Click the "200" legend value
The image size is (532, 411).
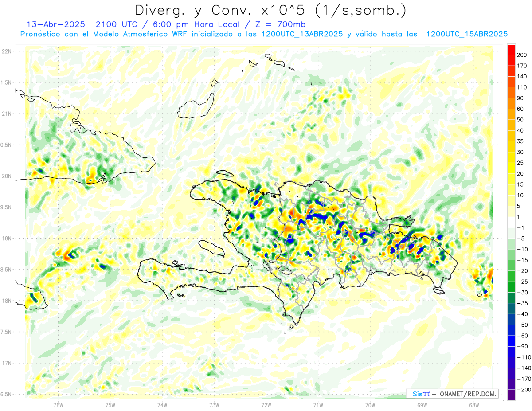pyautogui.click(x=522, y=55)
